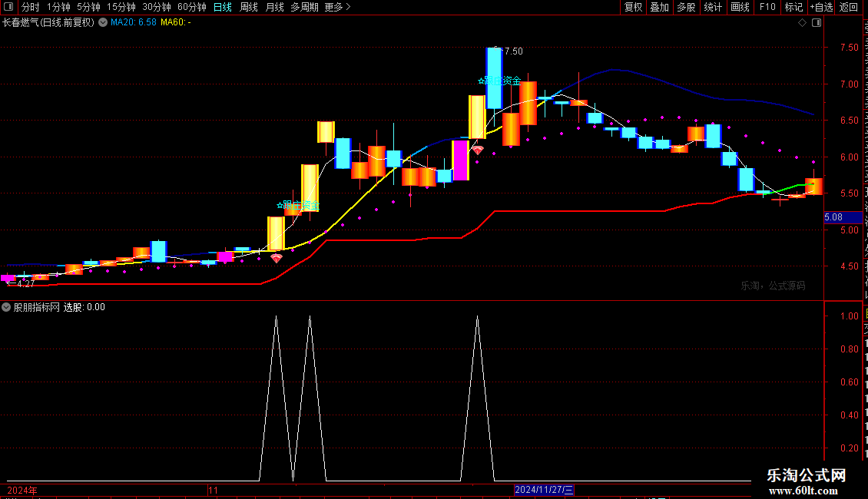Click the 复权 toolbar button
The width and height of the screenshot is (868, 499).
(633, 7)
